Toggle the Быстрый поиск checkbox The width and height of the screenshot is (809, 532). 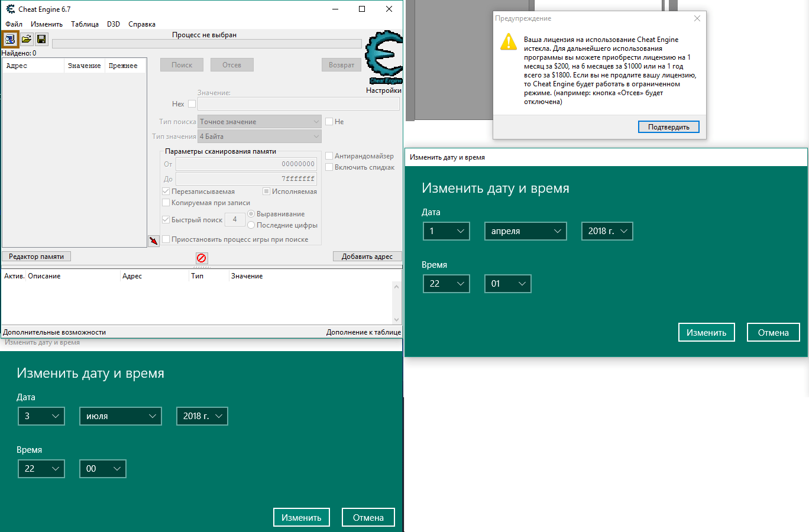[x=166, y=220]
